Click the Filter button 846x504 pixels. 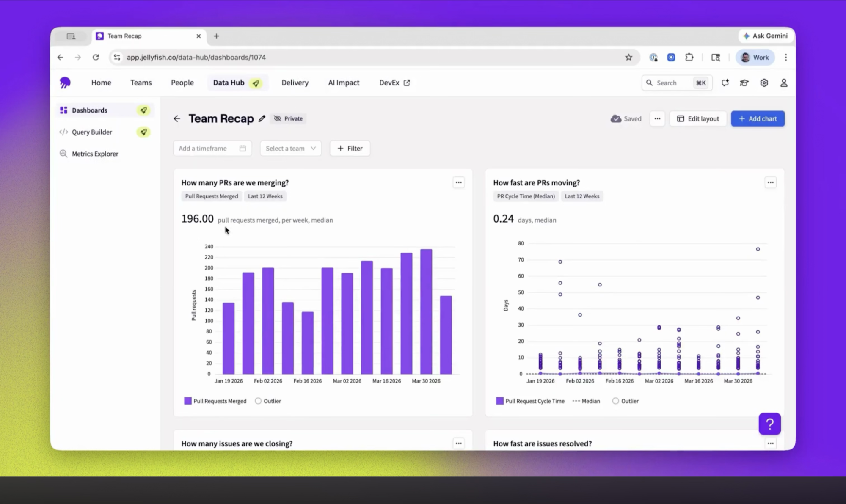pyautogui.click(x=350, y=148)
